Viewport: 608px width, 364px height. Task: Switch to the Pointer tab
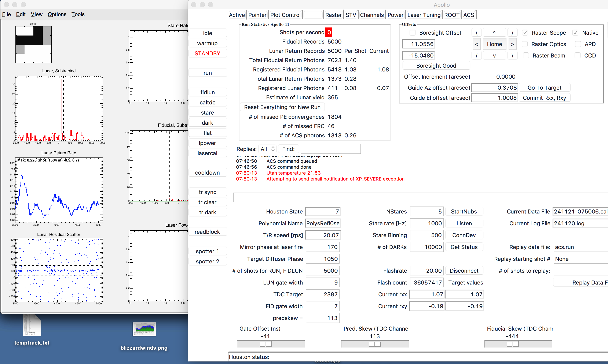pyautogui.click(x=257, y=15)
